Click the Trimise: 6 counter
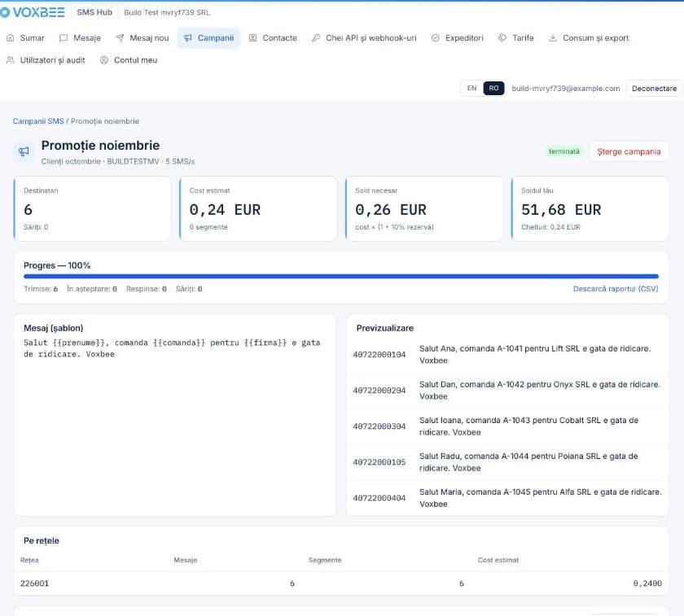 41,289
